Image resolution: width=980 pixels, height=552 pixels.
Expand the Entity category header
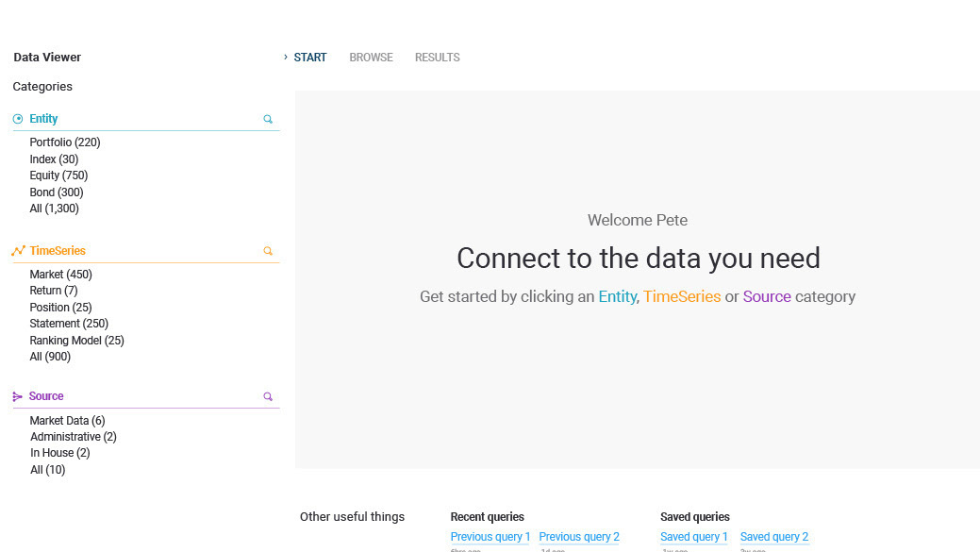pos(43,119)
